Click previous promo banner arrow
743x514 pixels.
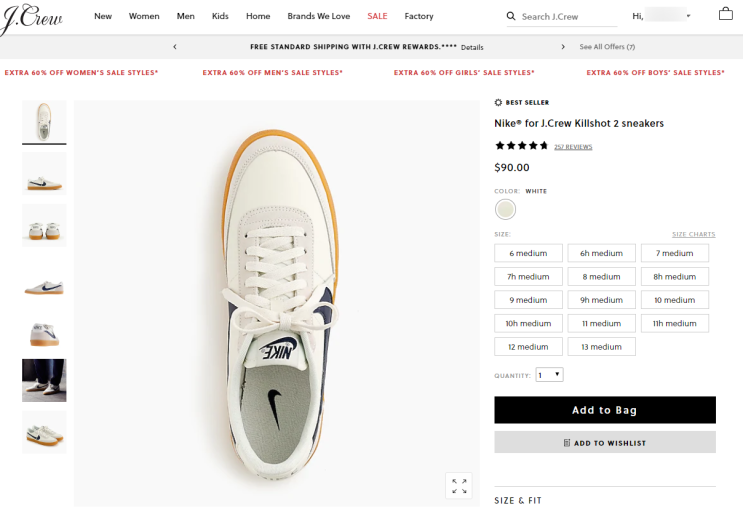[175, 47]
